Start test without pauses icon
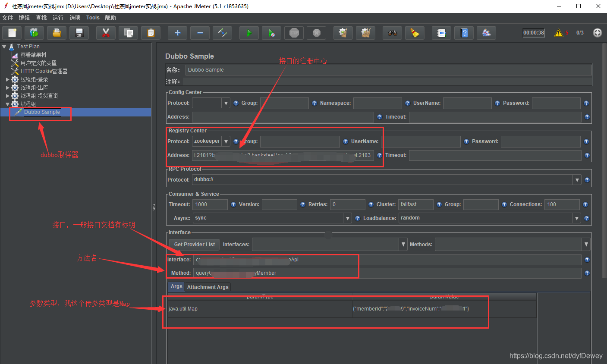Image resolution: width=607 pixels, height=364 pixels. pyautogui.click(x=272, y=33)
